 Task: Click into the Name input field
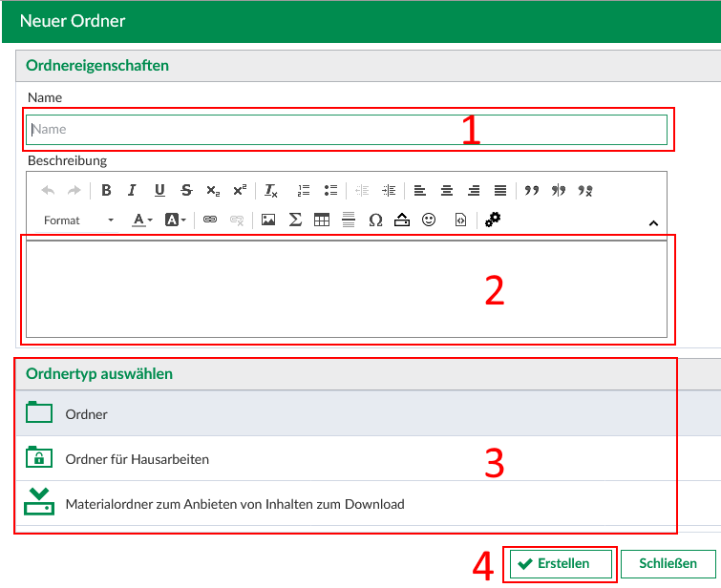tap(346, 129)
